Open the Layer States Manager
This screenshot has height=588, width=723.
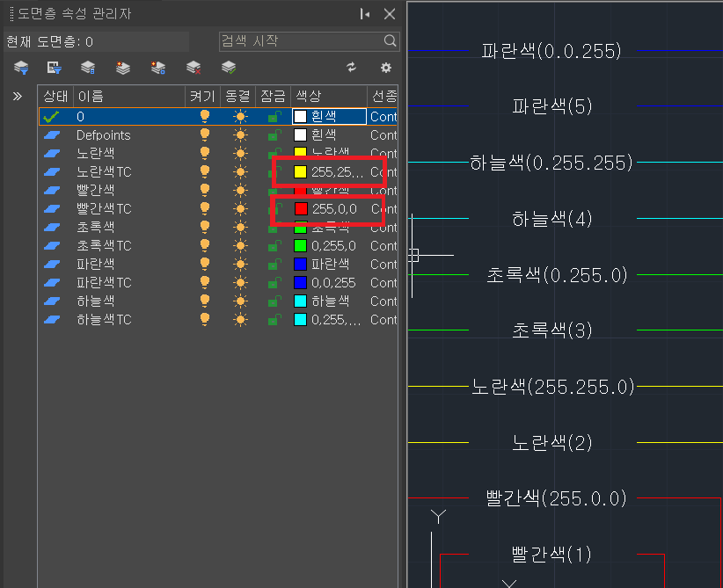point(88,68)
